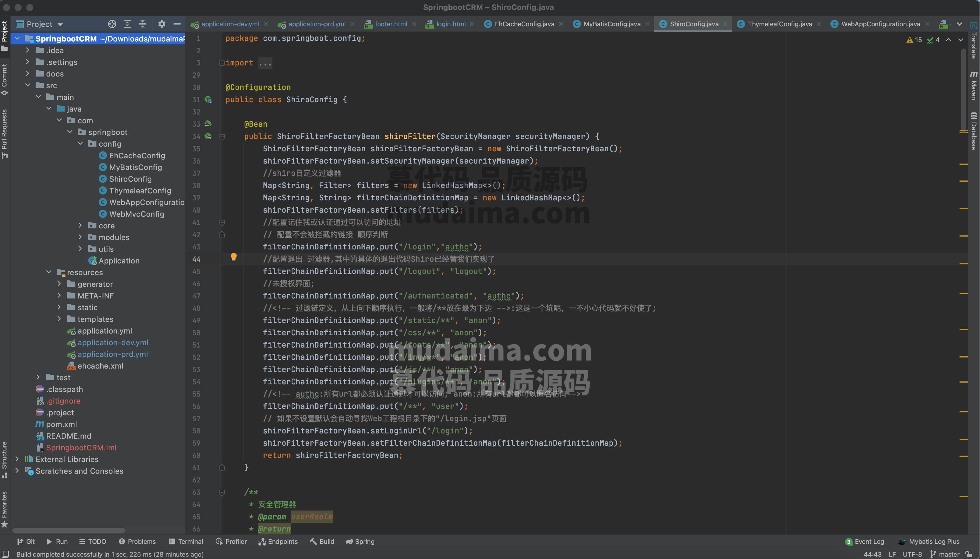Expand the .idea folder
Image resolution: width=980 pixels, height=559 pixels.
point(28,50)
